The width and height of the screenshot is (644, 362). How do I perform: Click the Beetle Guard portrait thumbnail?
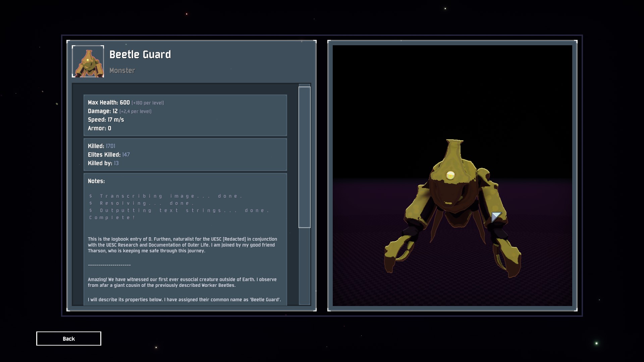coord(88,61)
